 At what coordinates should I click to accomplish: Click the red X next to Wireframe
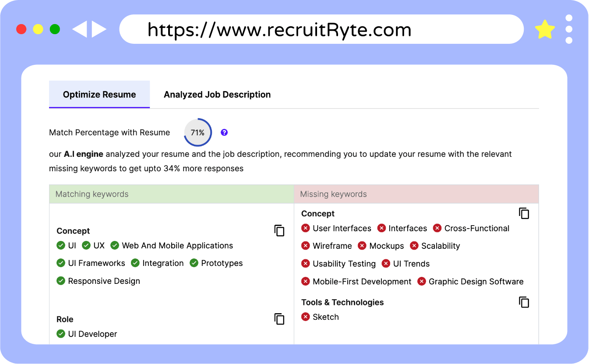pyautogui.click(x=305, y=246)
